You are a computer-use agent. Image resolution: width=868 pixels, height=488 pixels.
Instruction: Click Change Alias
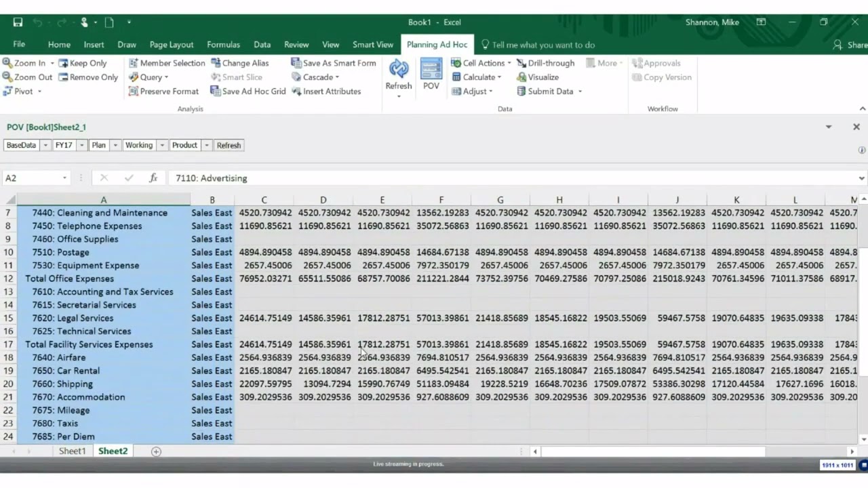[240, 63]
